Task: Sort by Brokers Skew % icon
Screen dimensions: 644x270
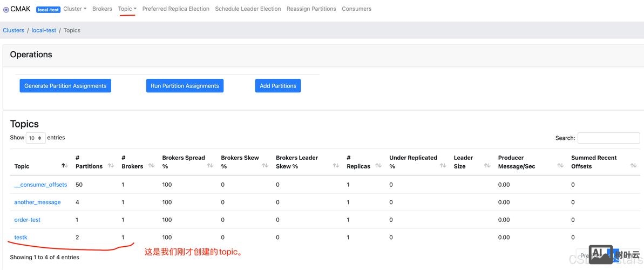Action: 265,166
